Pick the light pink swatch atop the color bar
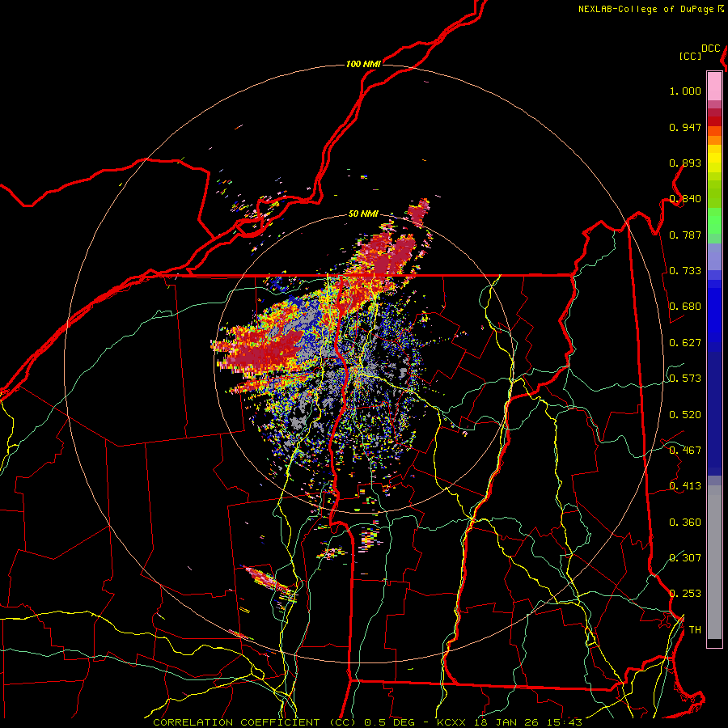Screen dimensions: 728x728 point(714,87)
